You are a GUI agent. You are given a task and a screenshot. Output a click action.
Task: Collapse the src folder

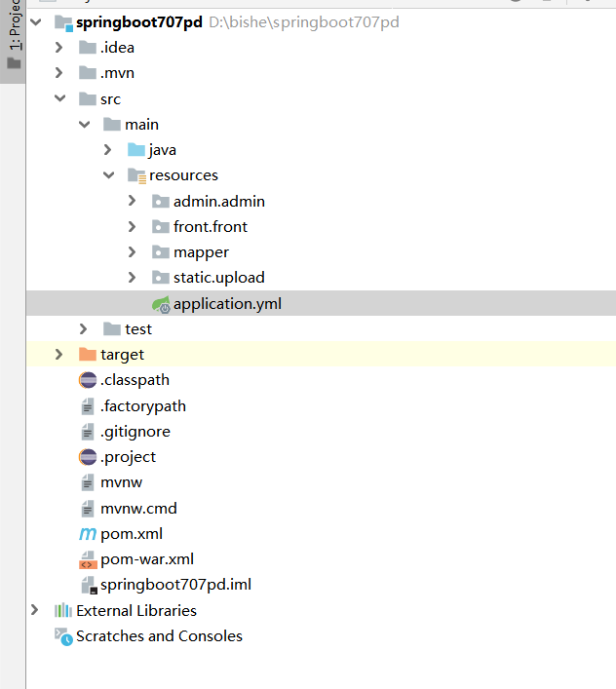pos(59,99)
